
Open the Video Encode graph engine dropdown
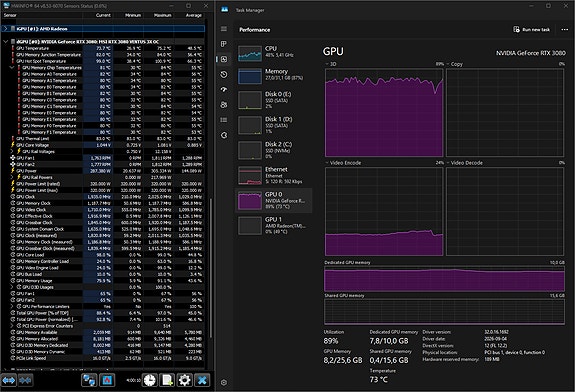tap(343, 163)
